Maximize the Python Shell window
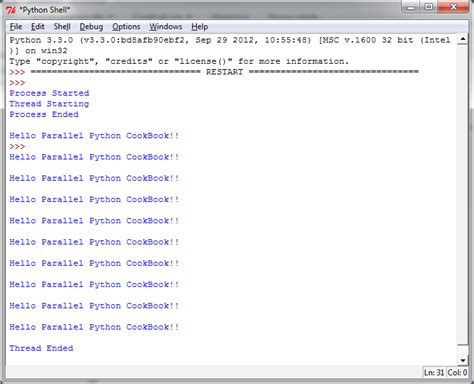474x384 pixels. pyautogui.click(x=429, y=7)
